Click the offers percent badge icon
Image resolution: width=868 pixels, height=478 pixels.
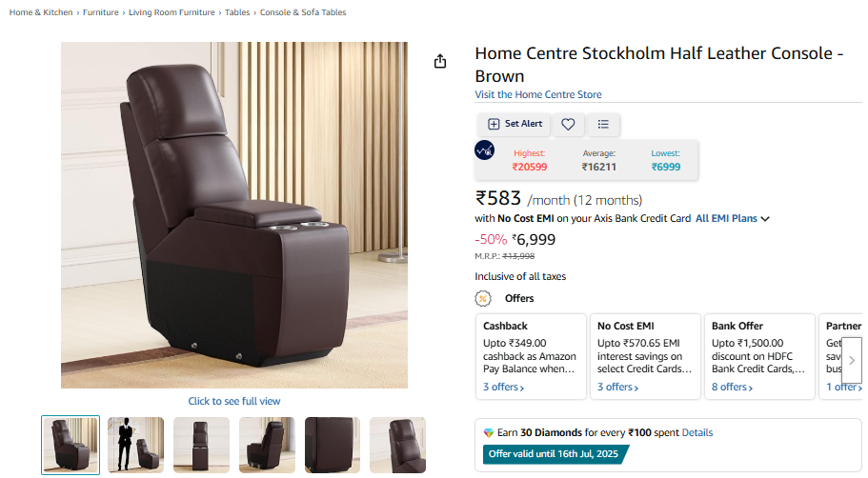click(x=483, y=299)
